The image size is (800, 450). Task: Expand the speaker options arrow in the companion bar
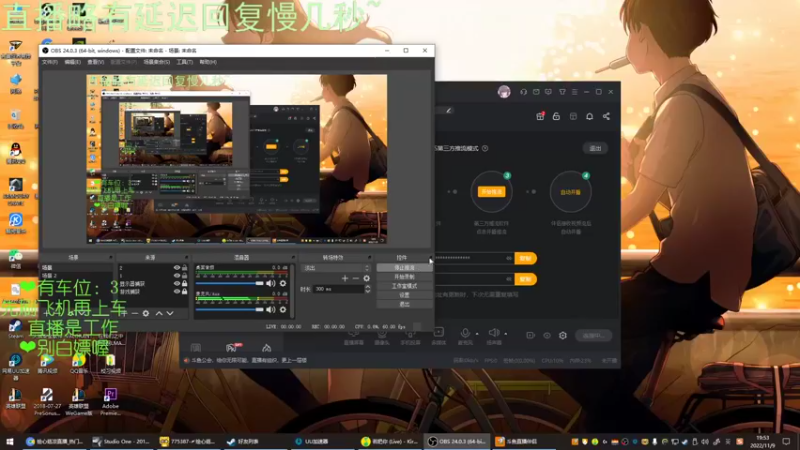[x=506, y=334]
